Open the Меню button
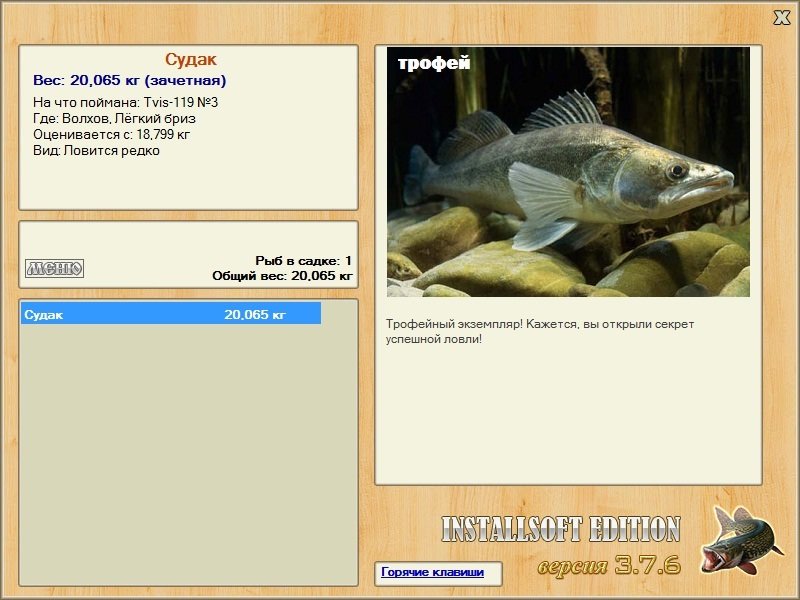 point(55,268)
